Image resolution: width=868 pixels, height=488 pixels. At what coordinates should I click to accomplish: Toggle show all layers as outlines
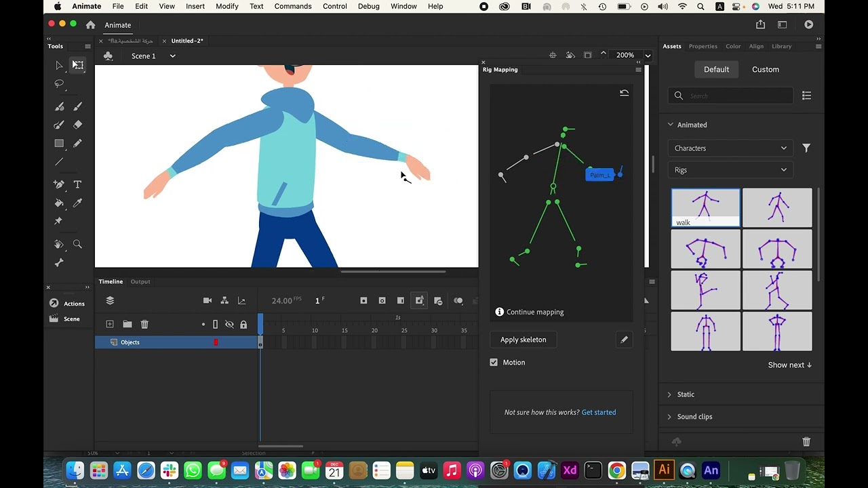(215, 325)
